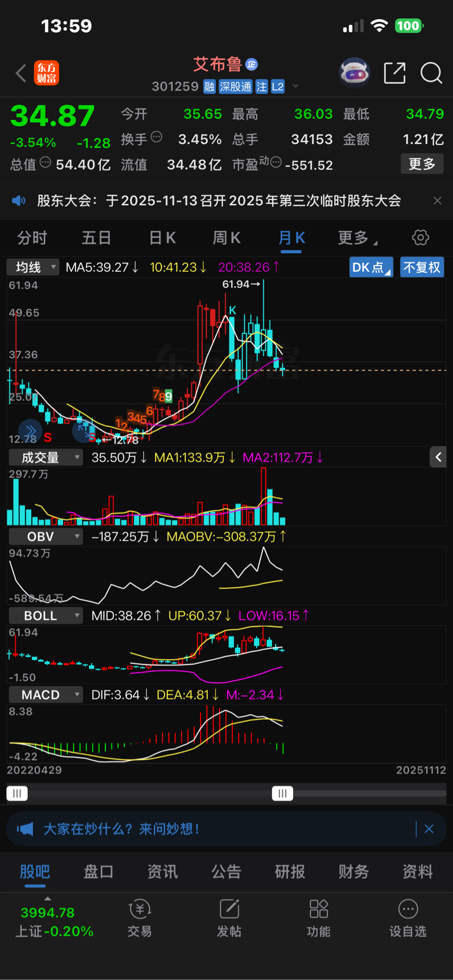Viewport: 453px width, 980px height.
Task: Open the shareholder meeting announcement text
Action: coord(219,200)
